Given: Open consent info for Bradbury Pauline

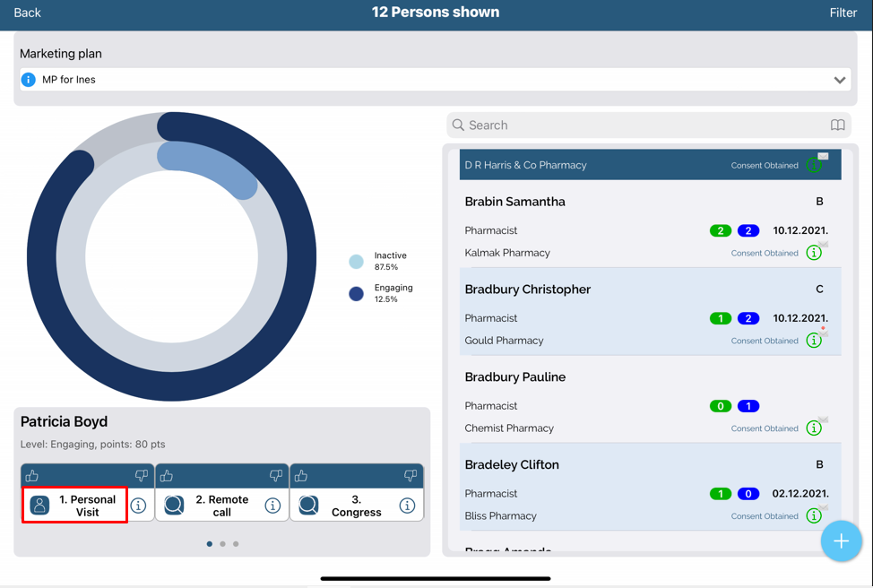Looking at the screenshot, I should [814, 428].
